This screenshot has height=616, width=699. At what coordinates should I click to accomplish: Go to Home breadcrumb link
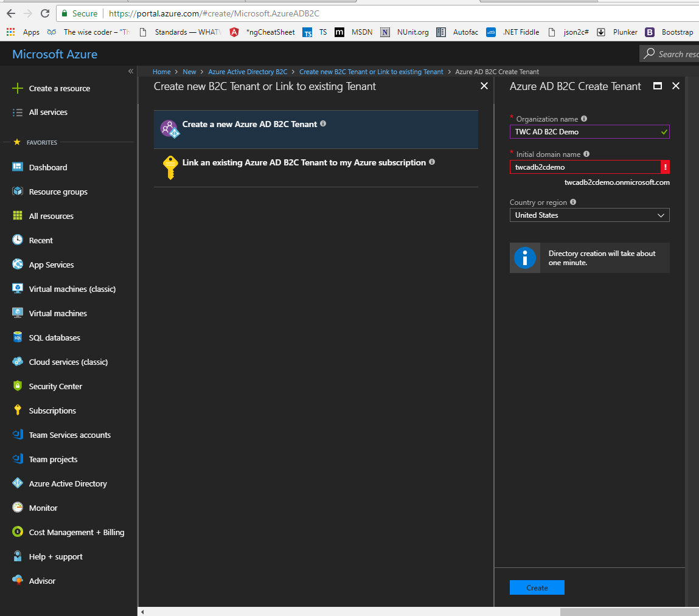click(x=161, y=72)
